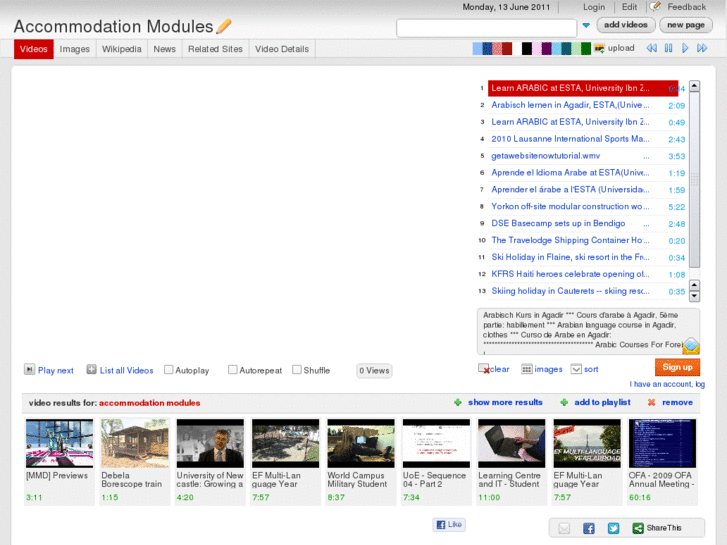
Task: Click the Sign up button
Action: pyautogui.click(x=677, y=367)
